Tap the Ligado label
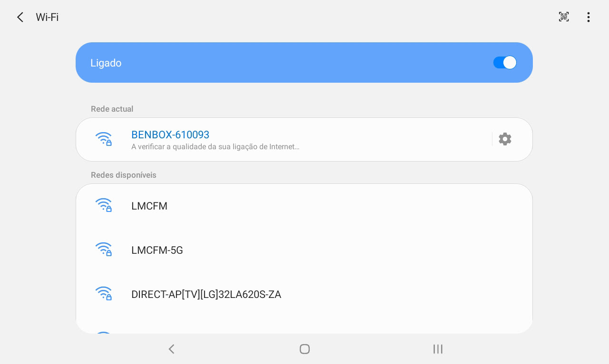 tap(106, 63)
